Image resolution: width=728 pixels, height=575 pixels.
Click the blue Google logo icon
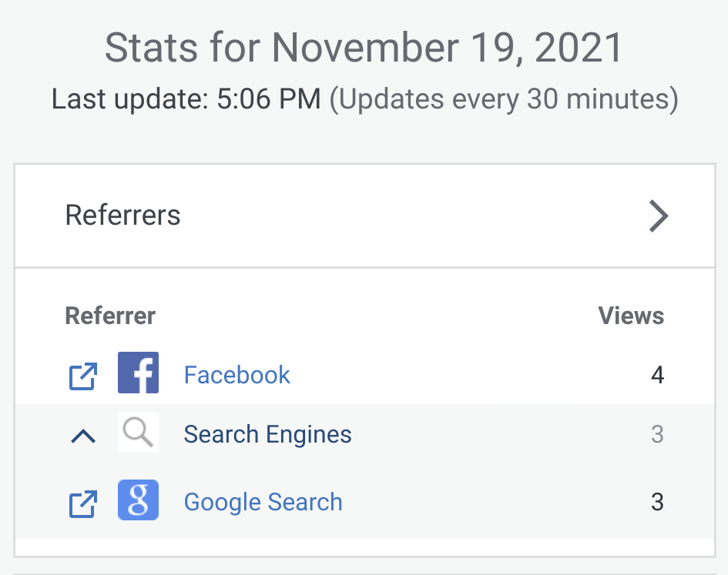pos(138,500)
